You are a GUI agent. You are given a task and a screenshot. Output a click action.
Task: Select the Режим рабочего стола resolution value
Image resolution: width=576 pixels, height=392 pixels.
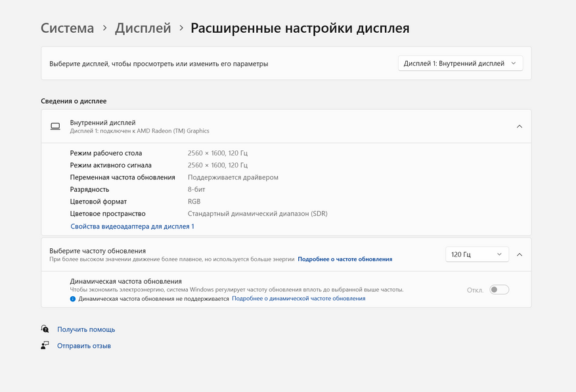point(217,153)
